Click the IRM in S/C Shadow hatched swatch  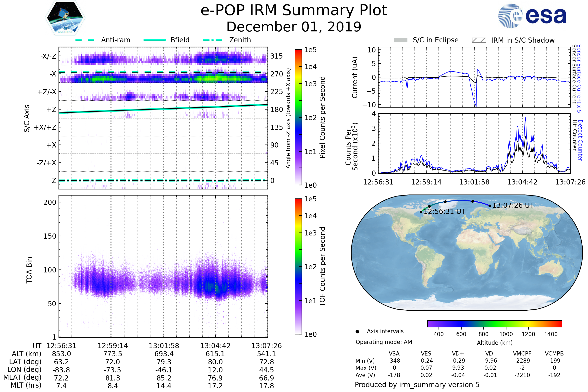[x=479, y=40]
